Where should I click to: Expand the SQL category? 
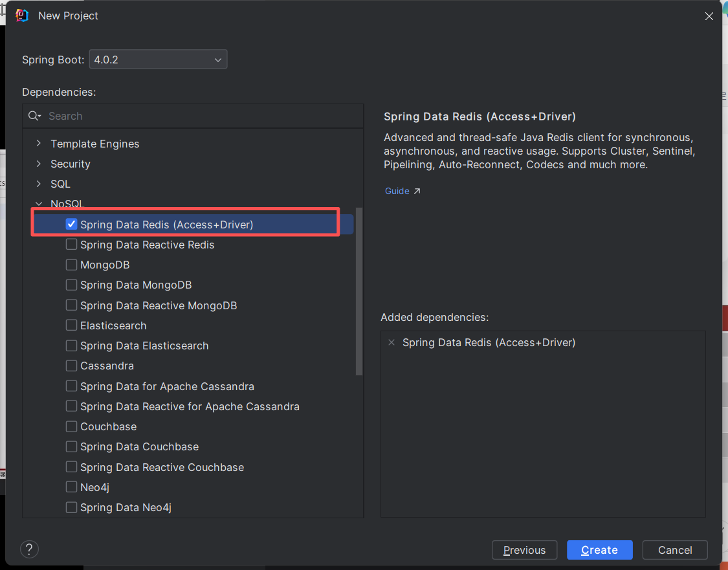tap(39, 184)
